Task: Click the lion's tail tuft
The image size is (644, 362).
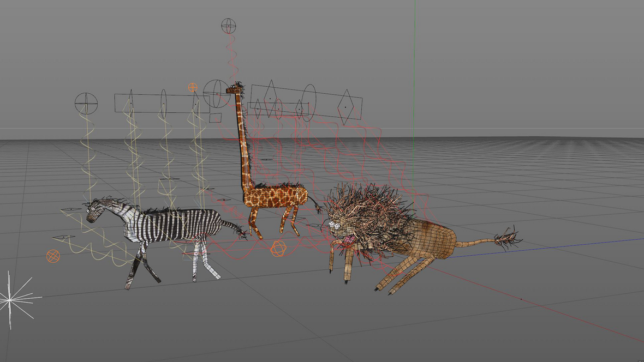Action: tap(506, 239)
